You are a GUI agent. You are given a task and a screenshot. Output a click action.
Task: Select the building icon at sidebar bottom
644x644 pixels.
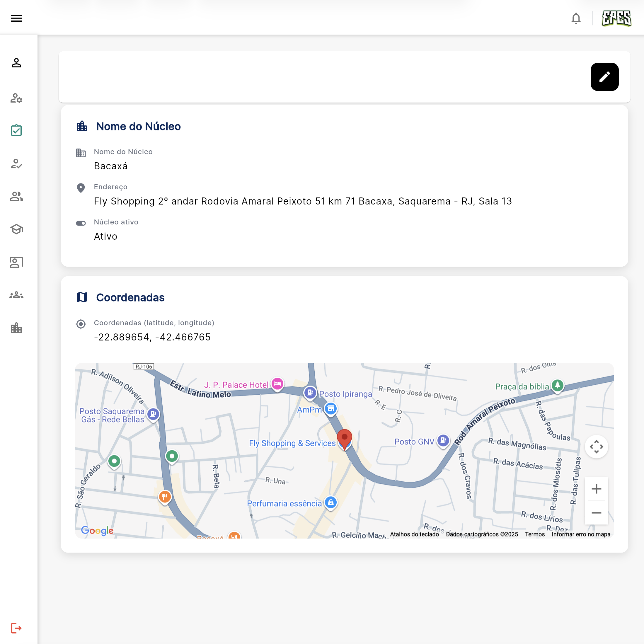pyautogui.click(x=16, y=328)
